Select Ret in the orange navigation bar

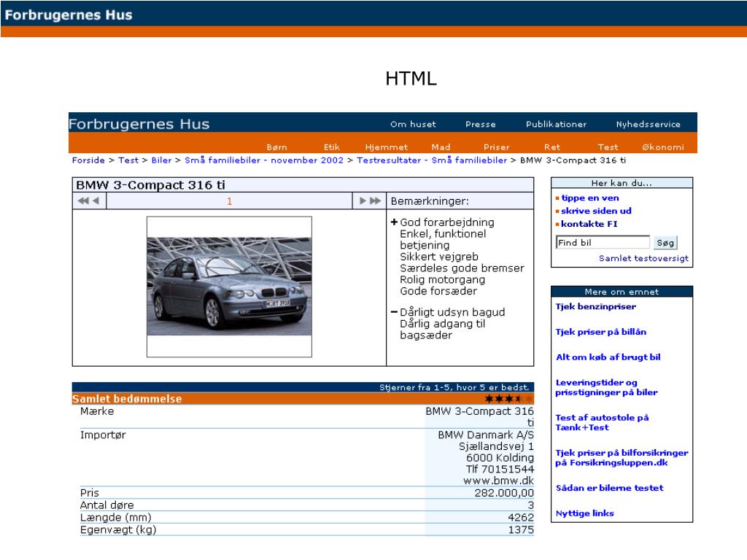tap(552, 147)
